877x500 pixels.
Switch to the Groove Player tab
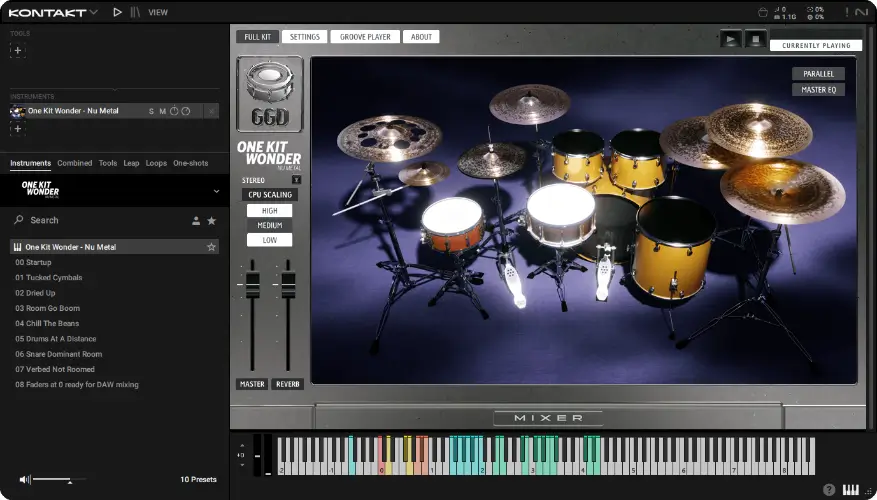coord(364,37)
